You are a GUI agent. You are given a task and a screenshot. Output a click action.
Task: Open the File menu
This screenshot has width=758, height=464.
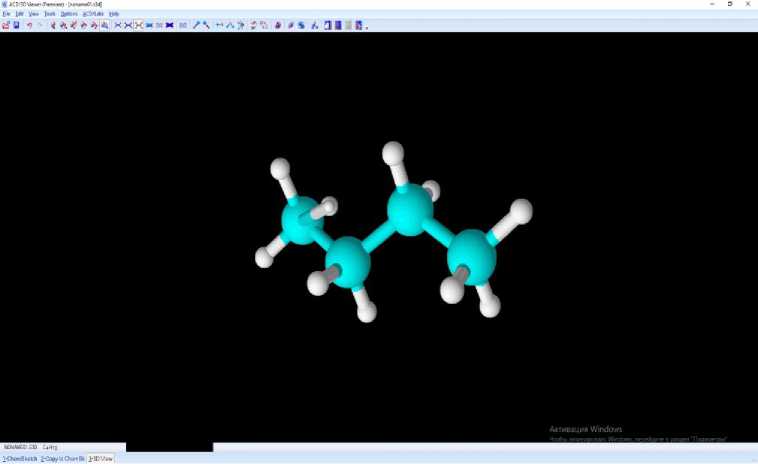6,14
